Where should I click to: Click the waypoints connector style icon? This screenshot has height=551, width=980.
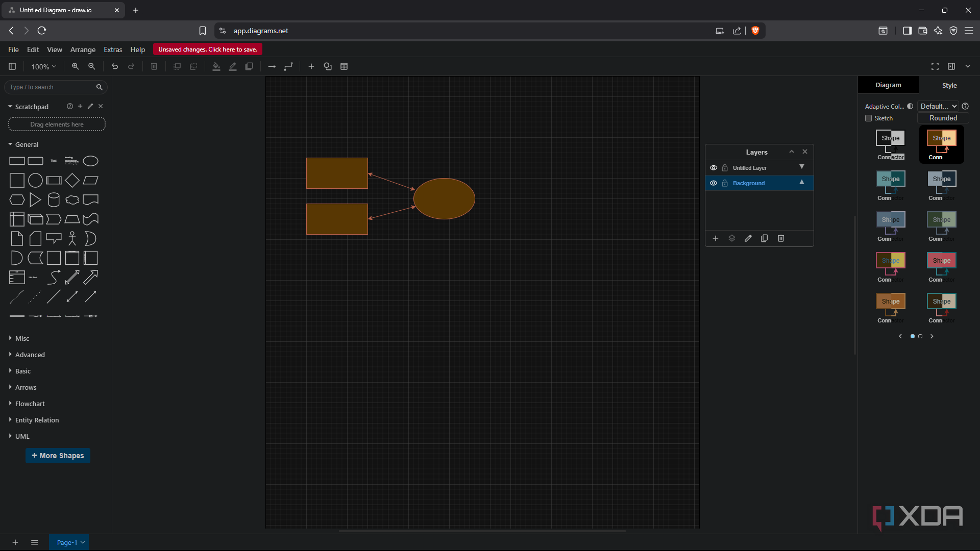click(x=288, y=66)
